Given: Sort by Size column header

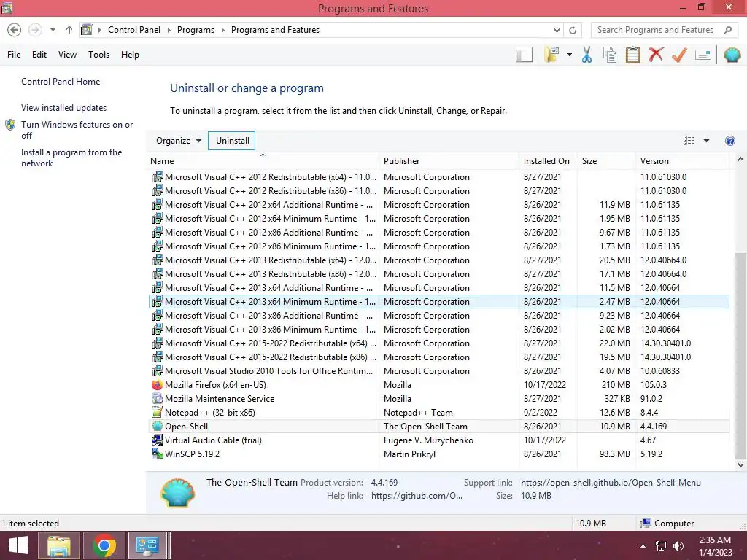Looking at the screenshot, I should click(605, 161).
